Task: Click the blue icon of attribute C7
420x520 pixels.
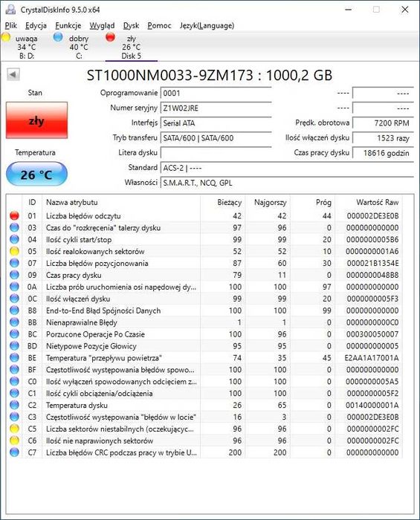Action: click(x=14, y=452)
